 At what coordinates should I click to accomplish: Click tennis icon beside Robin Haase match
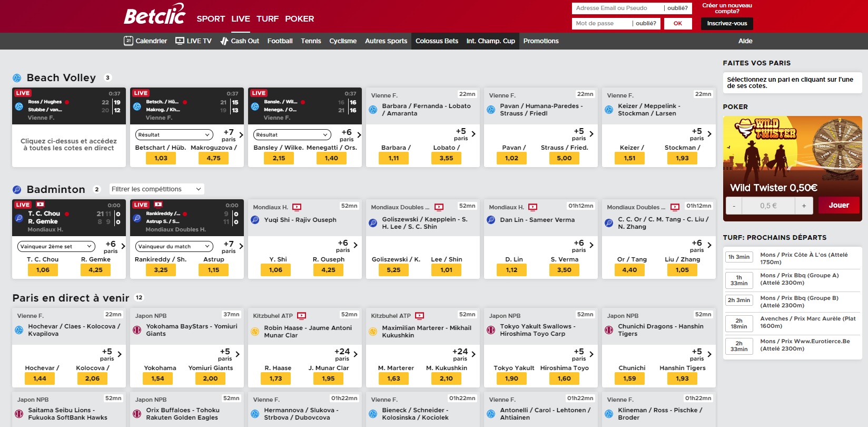click(255, 332)
